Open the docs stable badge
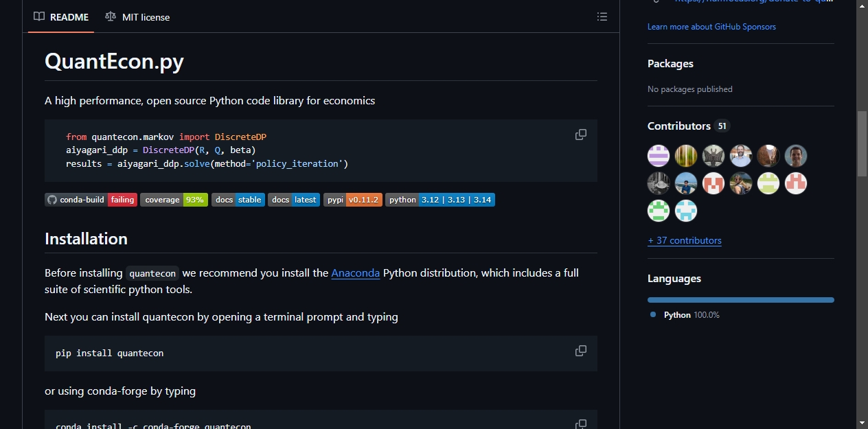The width and height of the screenshot is (868, 429). (238, 200)
